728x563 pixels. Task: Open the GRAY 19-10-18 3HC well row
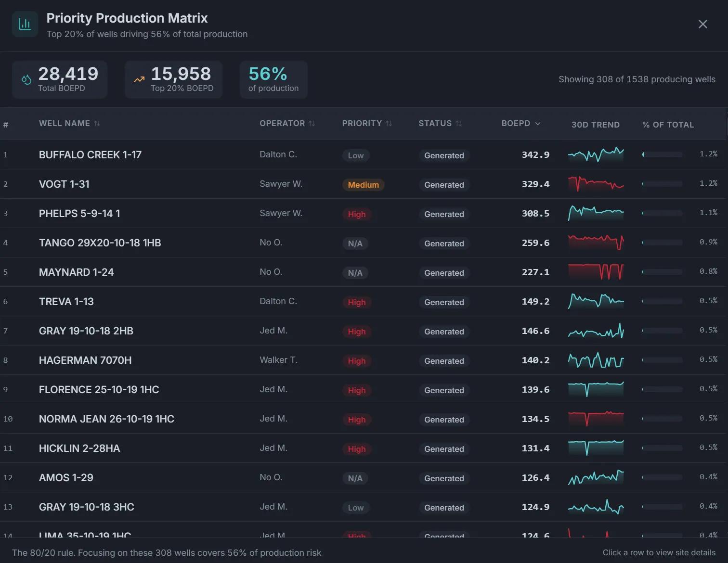coord(364,507)
